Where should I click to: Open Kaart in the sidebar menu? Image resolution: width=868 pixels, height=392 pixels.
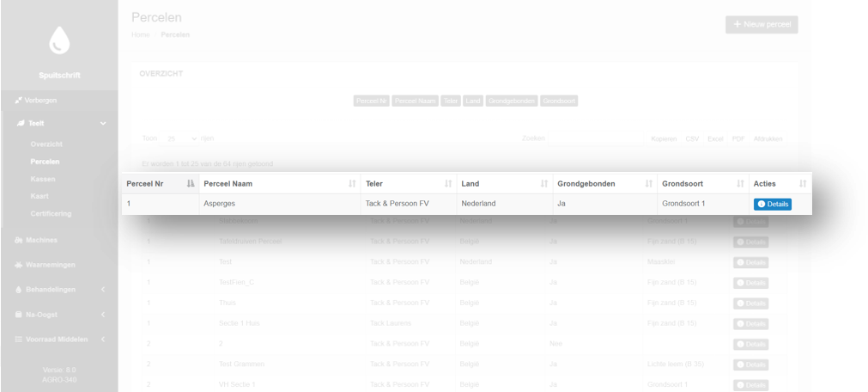(x=39, y=196)
